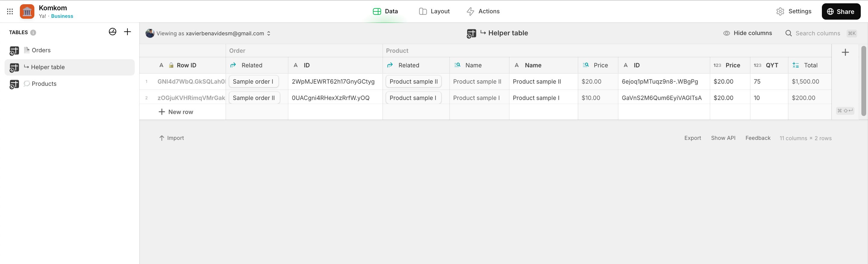Expand the Viewing as user dropdown
Image resolution: width=868 pixels, height=264 pixels.
pos(269,34)
